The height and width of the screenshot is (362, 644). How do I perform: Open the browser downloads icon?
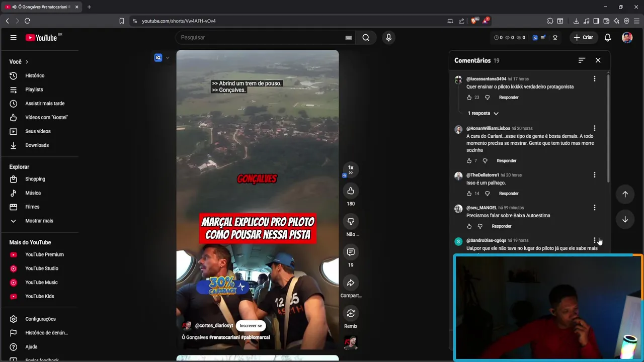click(x=576, y=21)
